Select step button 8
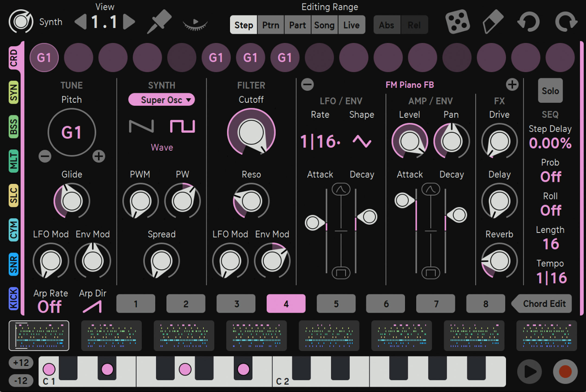The width and height of the screenshot is (586, 392). coord(486,304)
